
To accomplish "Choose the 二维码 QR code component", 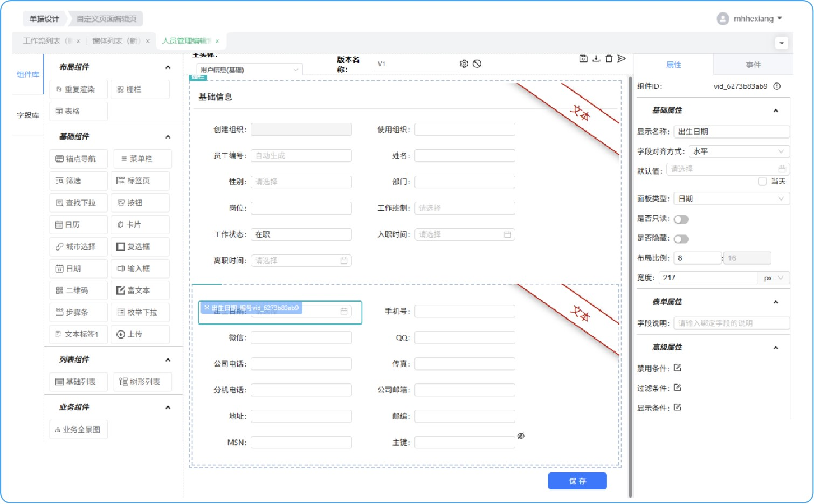I will click(79, 291).
